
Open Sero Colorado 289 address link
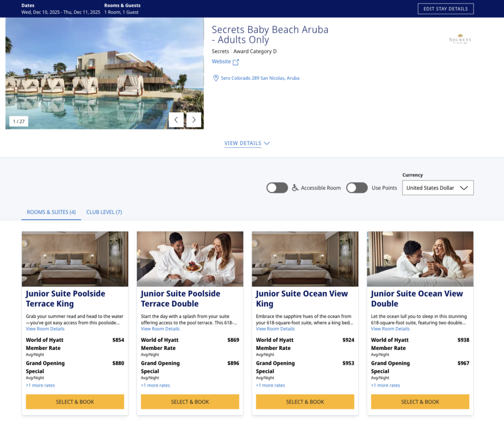point(260,78)
